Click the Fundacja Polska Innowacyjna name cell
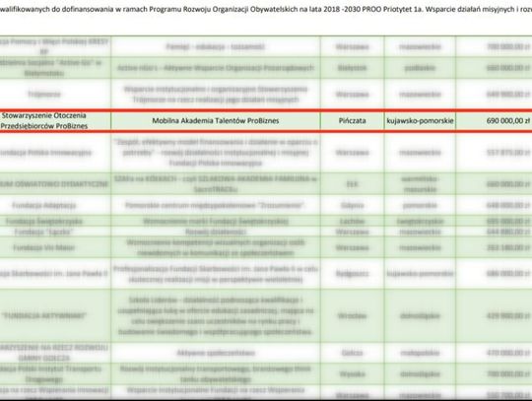The width and height of the screenshot is (532, 401). coord(44,153)
